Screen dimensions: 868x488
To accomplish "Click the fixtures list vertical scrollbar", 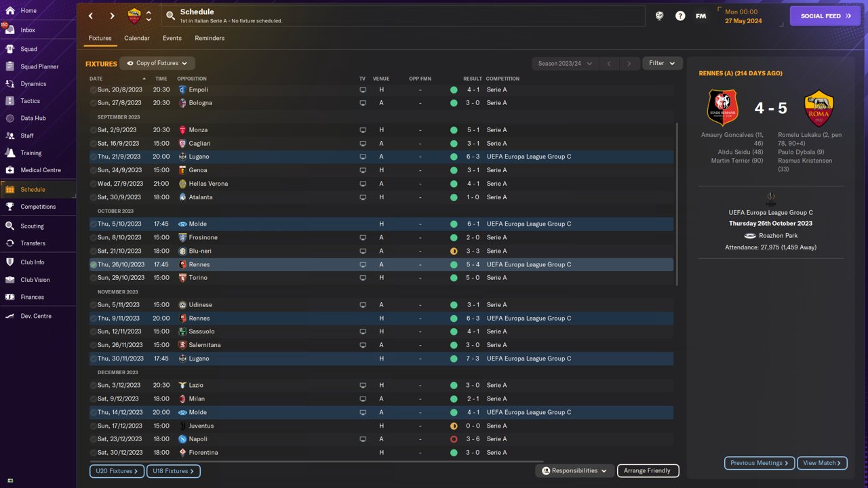I will pos(676,203).
